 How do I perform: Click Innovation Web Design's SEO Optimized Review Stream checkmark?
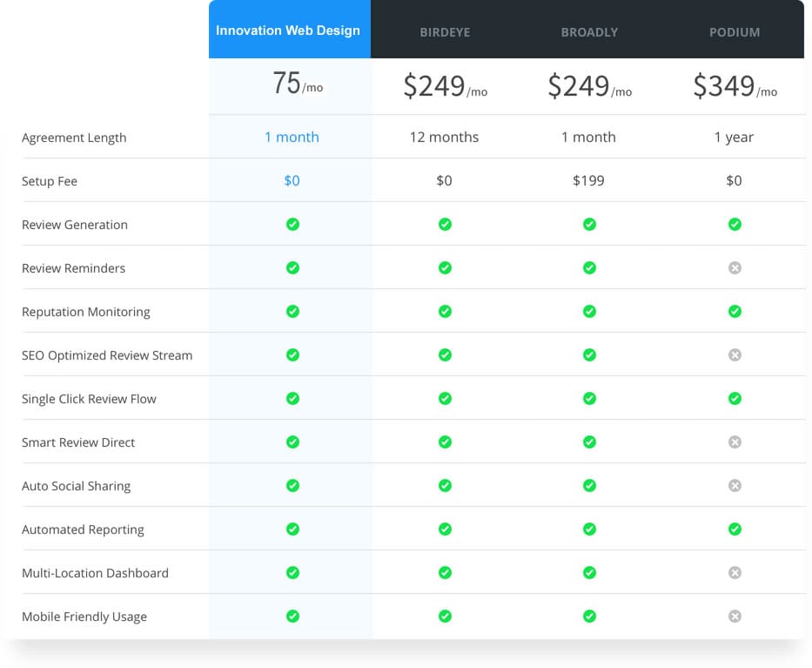point(292,355)
